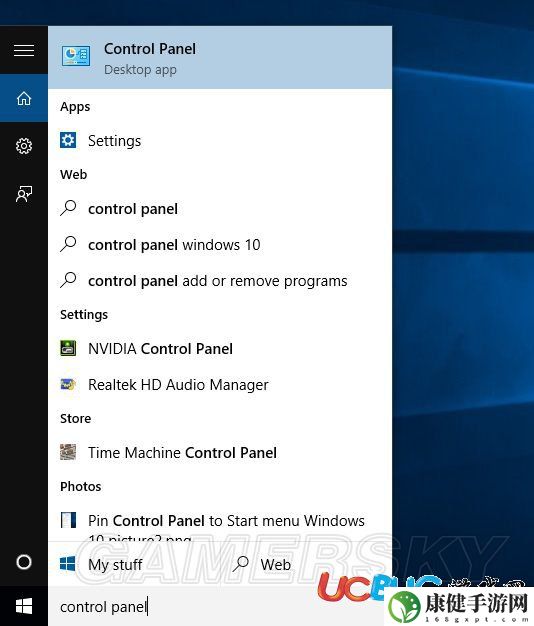Click the Realtek HD Audio Manager icon
This screenshot has width=534, height=626.
(68, 384)
